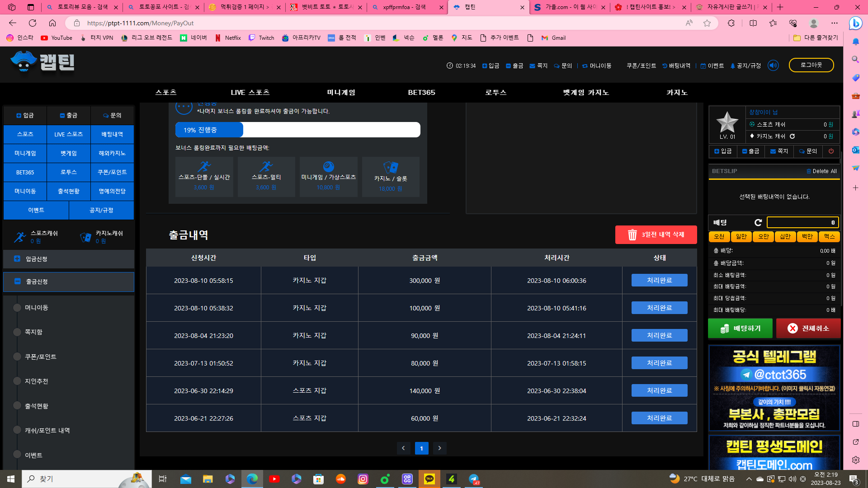Image resolution: width=868 pixels, height=488 pixels.
Task: Click the 미니게임 / 가상스포츠 rolling card
Action: [x=329, y=177]
